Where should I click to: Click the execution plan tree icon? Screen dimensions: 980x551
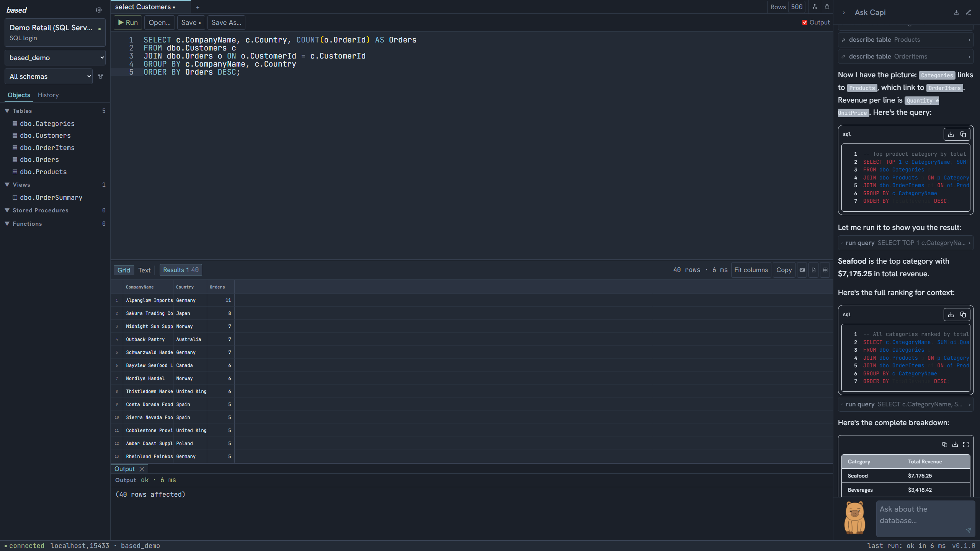[815, 7]
